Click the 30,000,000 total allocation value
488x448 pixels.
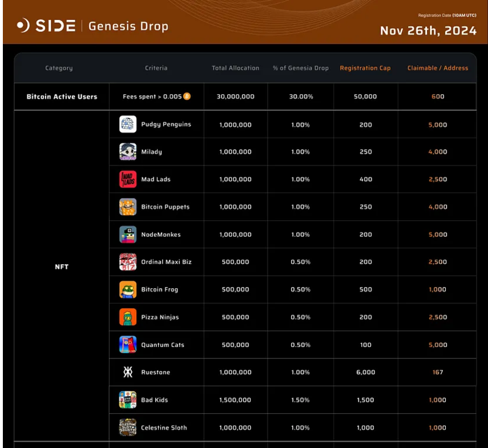(x=236, y=96)
